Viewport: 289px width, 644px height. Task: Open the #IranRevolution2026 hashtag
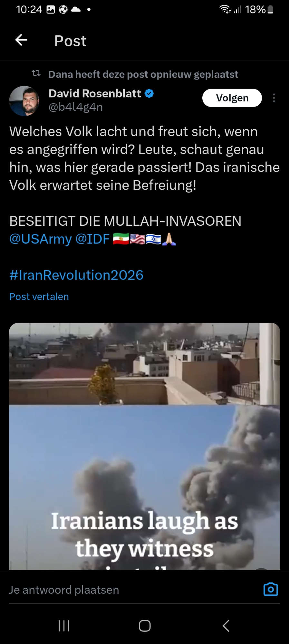[x=76, y=275]
